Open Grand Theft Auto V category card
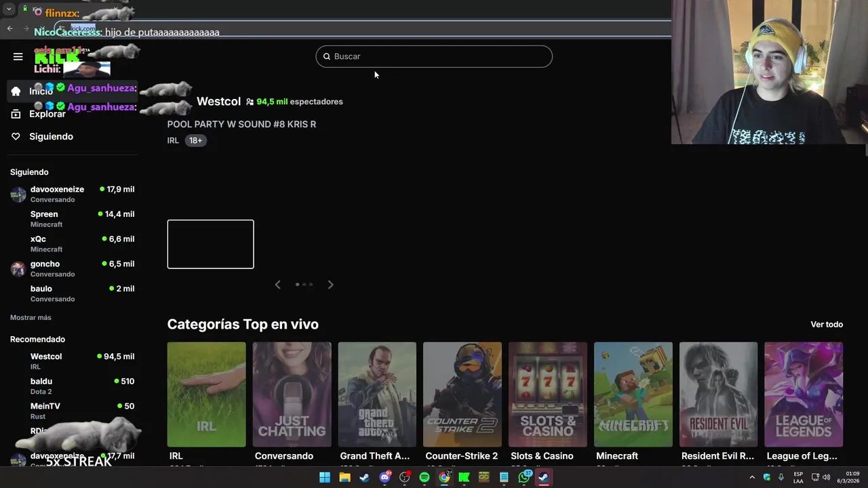The height and width of the screenshot is (488, 868). 377,394
